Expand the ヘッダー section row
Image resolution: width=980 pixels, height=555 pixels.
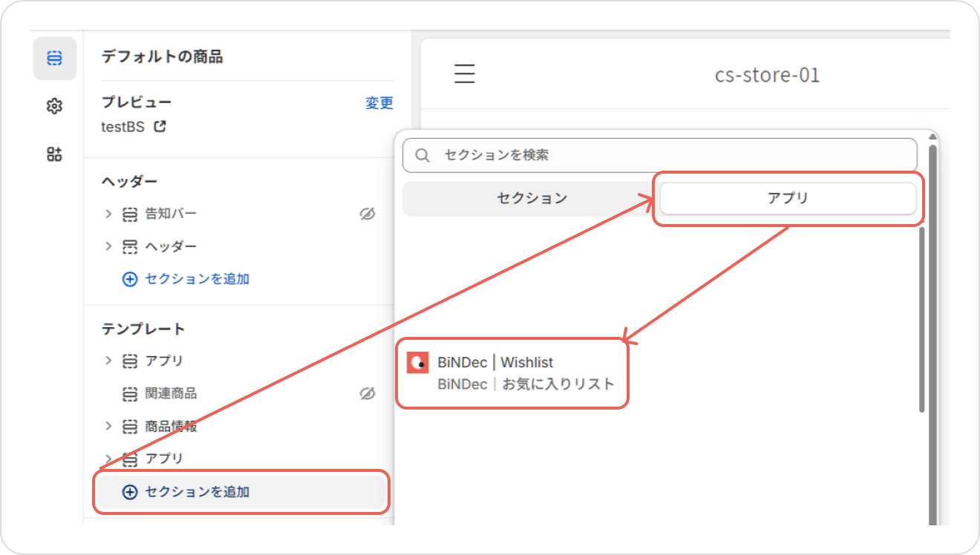(108, 246)
